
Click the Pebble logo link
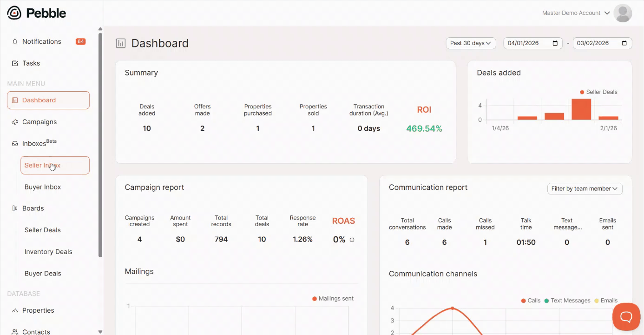pyautogui.click(x=37, y=13)
